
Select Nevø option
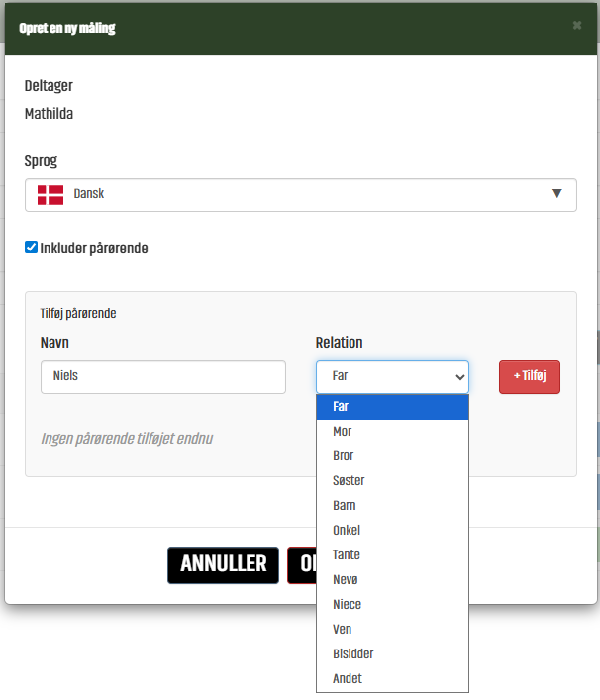pyautogui.click(x=391, y=580)
